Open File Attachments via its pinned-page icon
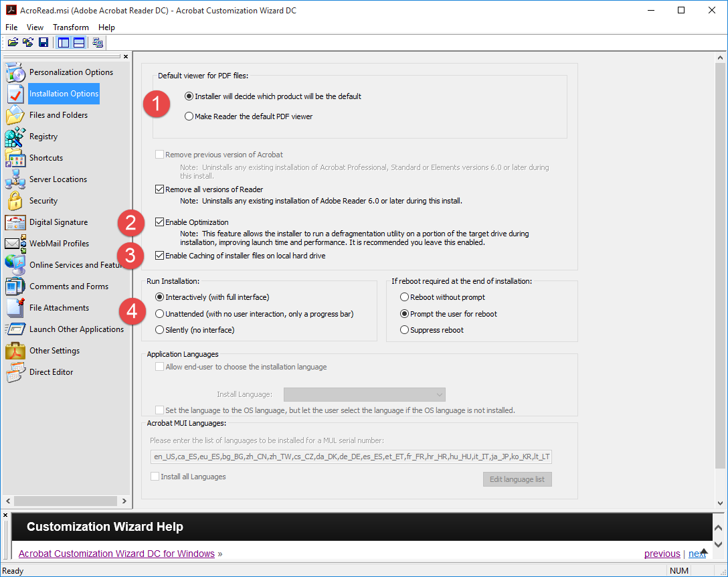 click(x=15, y=307)
